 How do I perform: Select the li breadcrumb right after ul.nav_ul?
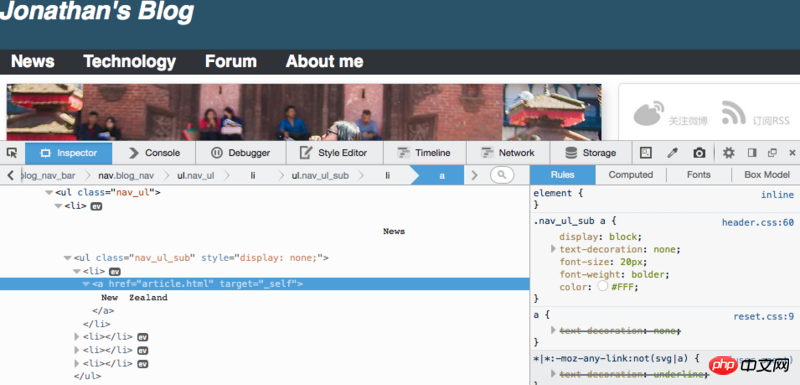(x=253, y=175)
